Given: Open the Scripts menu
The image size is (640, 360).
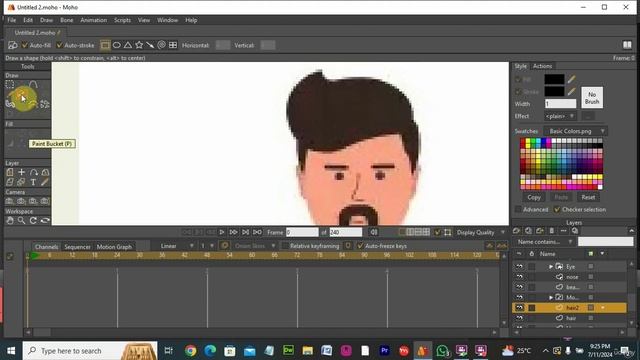Looking at the screenshot, I should coord(122,20).
